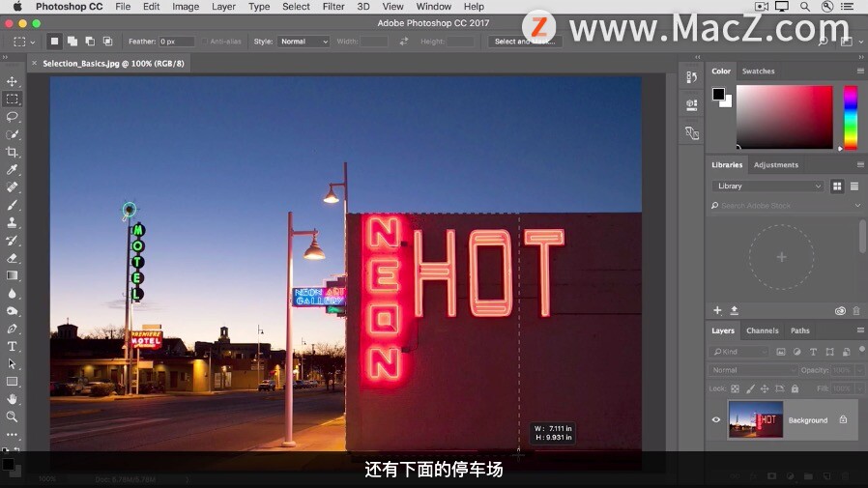Open the layer Kind filter dropdown
Image resolution: width=868 pixels, height=488 pixels.
[x=739, y=352]
